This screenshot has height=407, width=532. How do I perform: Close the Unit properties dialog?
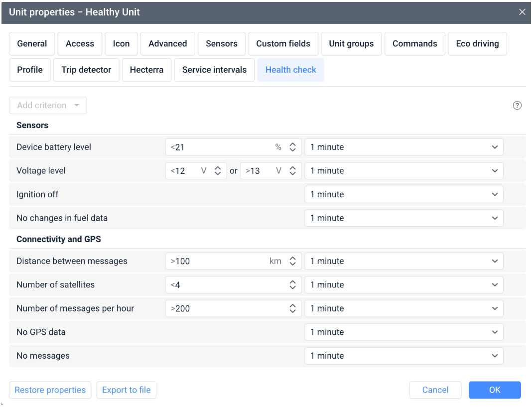(522, 11)
